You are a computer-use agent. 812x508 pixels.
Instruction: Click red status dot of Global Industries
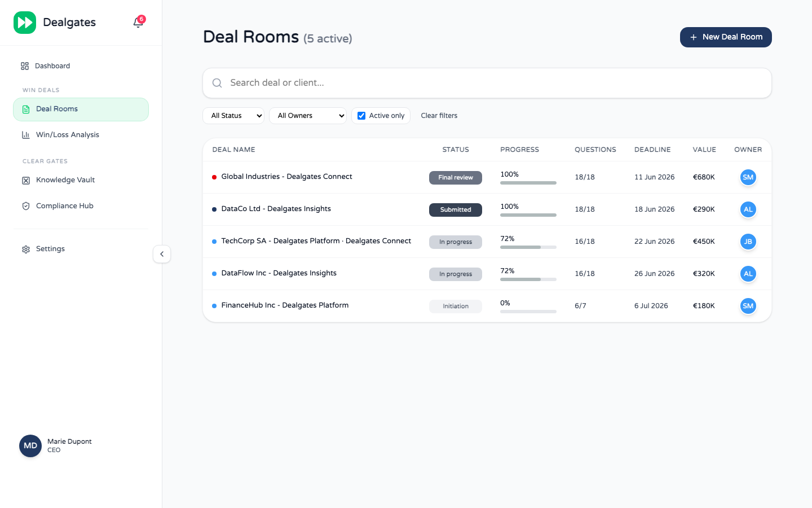pyautogui.click(x=214, y=177)
